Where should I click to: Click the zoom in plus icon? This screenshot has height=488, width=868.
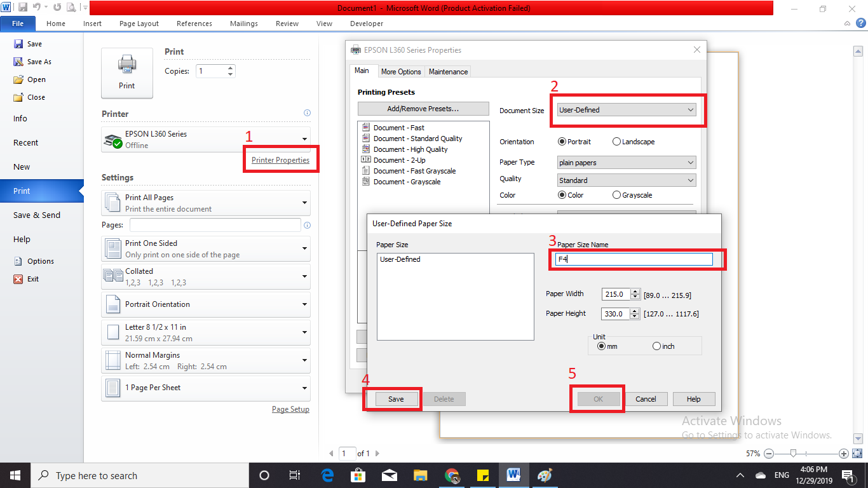click(843, 454)
